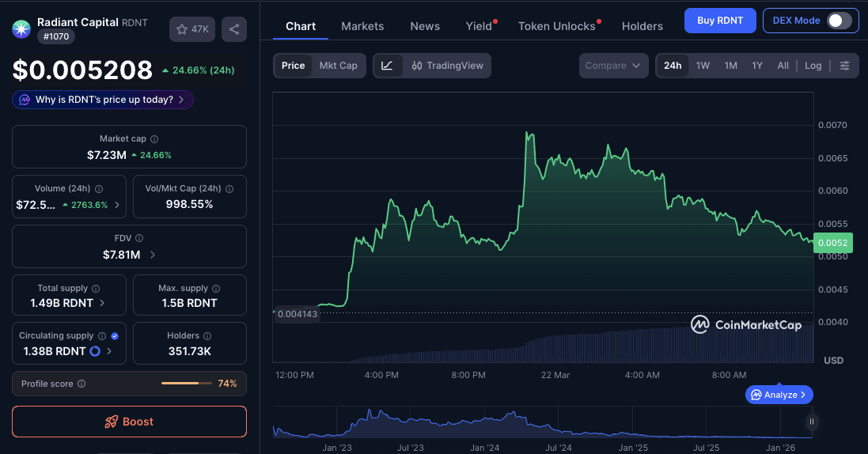Toggle DEX Mode switch

(840, 21)
